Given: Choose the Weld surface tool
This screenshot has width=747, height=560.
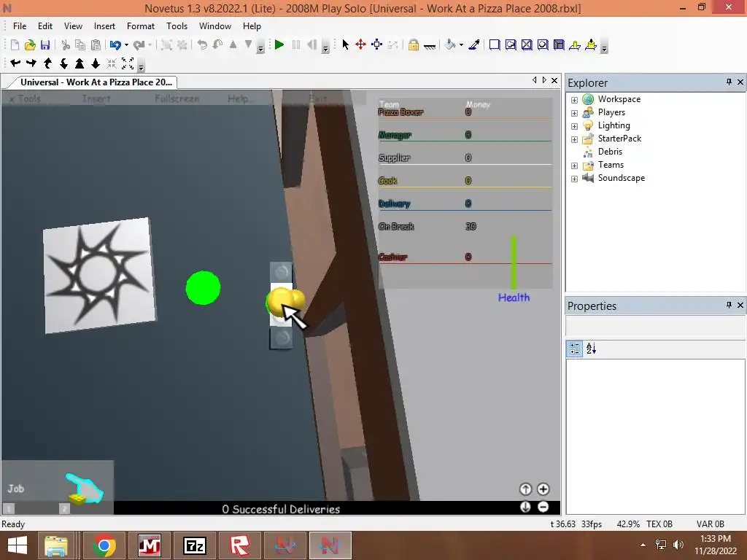Looking at the screenshot, I should pyautogui.click(x=527, y=44).
